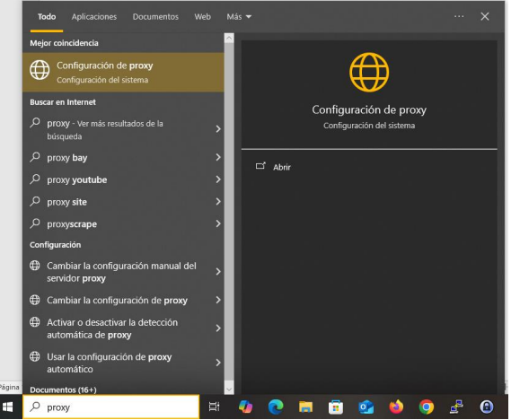Open the Windows Start menu button
Image resolution: width=511 pixels, height=420 pixels.
(8, 407)
